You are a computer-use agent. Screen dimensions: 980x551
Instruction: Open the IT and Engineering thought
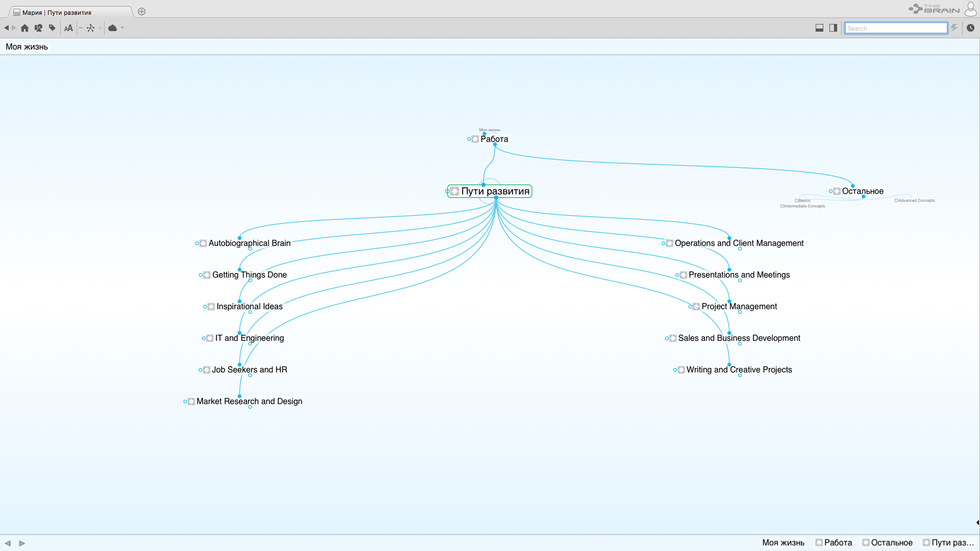[249, 338]
